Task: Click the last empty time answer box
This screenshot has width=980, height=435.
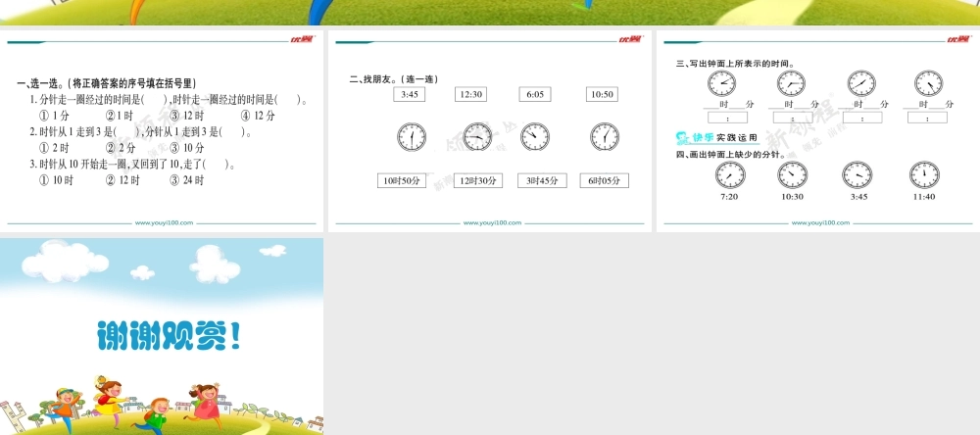Action: point(927,118)
